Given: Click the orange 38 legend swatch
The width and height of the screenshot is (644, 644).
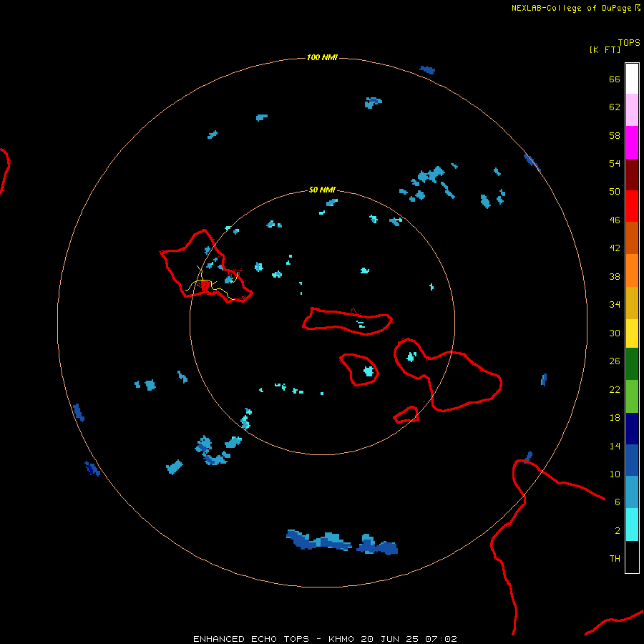Looking at the screenshot, I should [632, 270].
